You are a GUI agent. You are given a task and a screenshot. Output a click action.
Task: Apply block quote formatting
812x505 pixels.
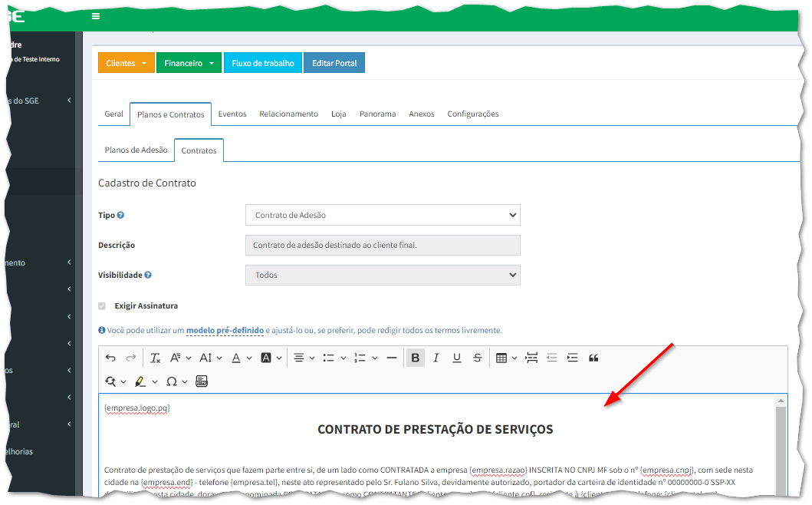point(593,358)
